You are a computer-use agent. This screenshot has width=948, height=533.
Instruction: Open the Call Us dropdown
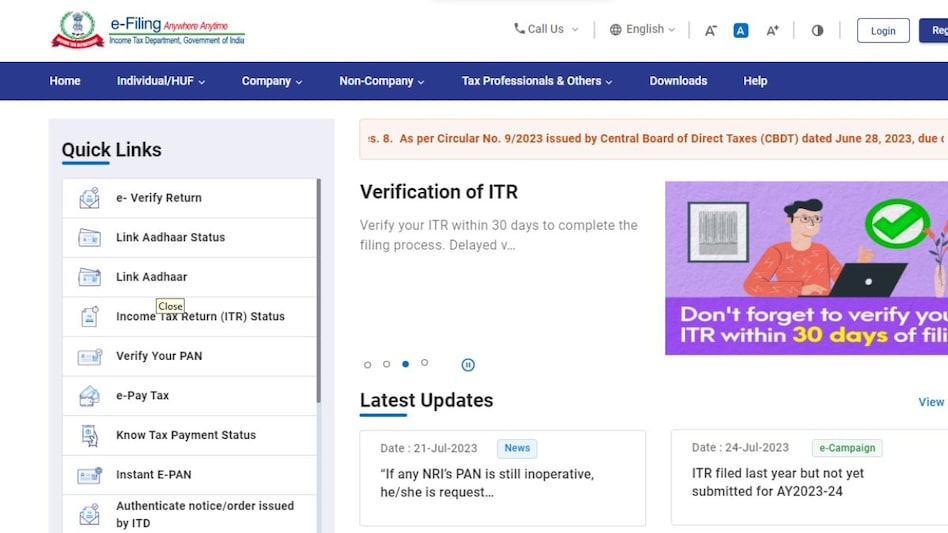pos(546,29)
